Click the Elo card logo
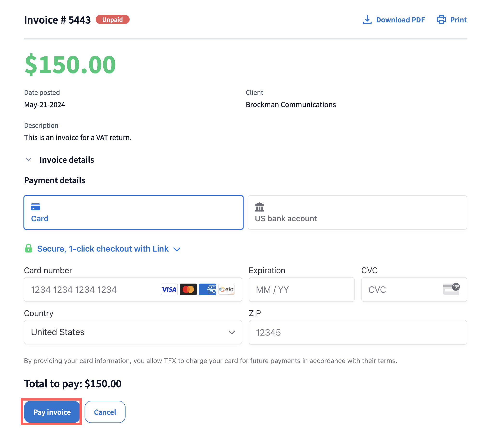This screenshot has width=504, height=428. [226, 289]
